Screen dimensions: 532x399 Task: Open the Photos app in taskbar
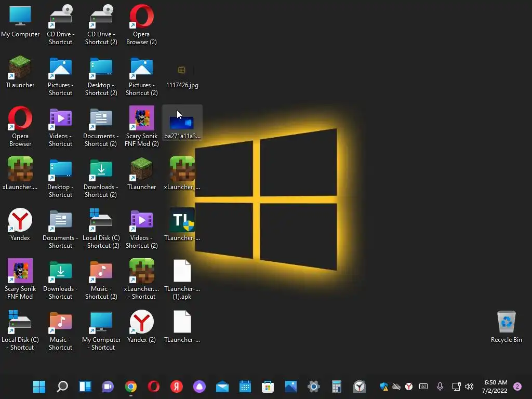pos(291,387)
